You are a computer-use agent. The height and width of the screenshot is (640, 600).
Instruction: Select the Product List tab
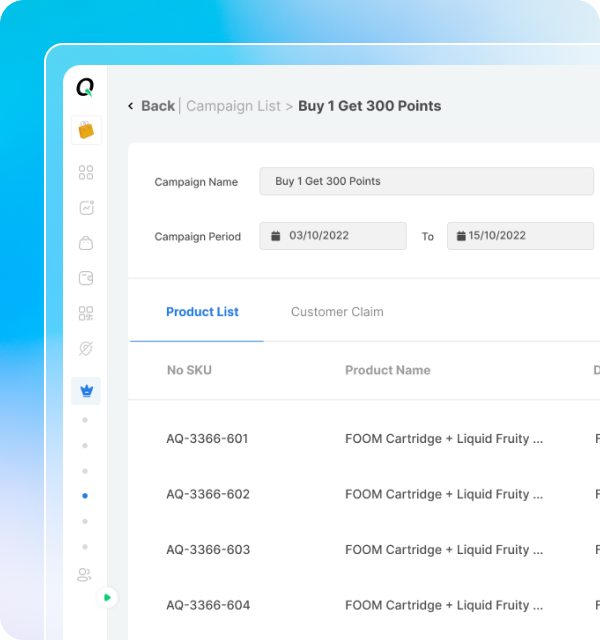(202, 312)
